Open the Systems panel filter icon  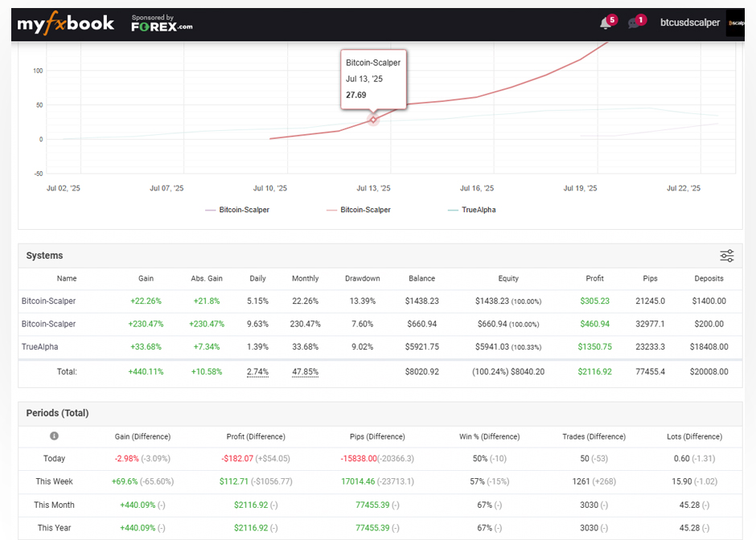coord(726,255)
